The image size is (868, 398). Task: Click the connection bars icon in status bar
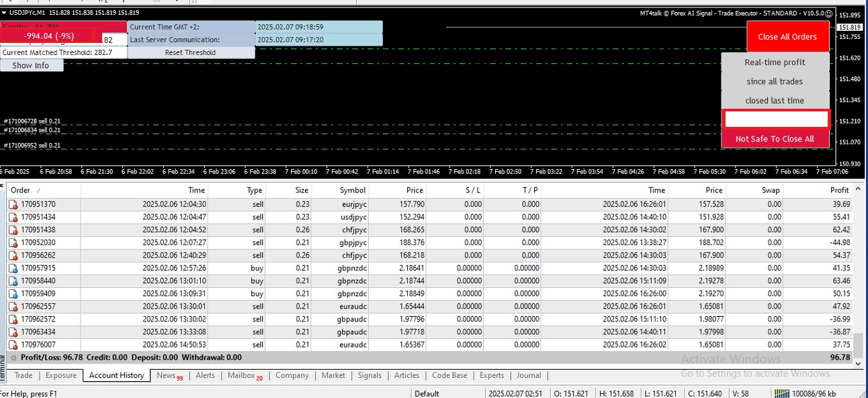(781, 393)
